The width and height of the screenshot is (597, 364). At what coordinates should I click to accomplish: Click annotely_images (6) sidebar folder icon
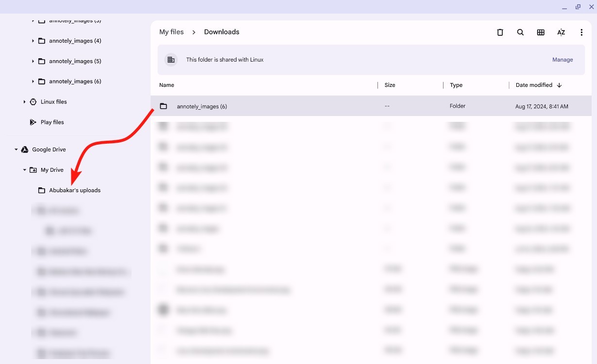42,82
